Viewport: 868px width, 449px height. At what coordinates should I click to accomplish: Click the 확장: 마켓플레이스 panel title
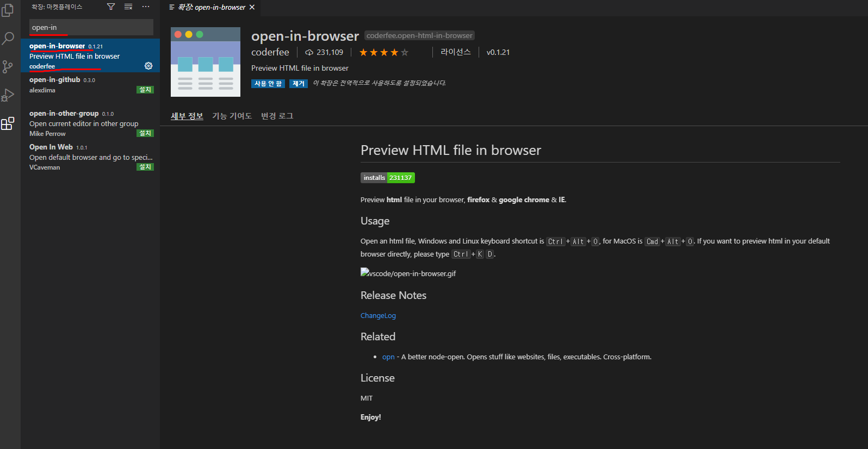57,7
